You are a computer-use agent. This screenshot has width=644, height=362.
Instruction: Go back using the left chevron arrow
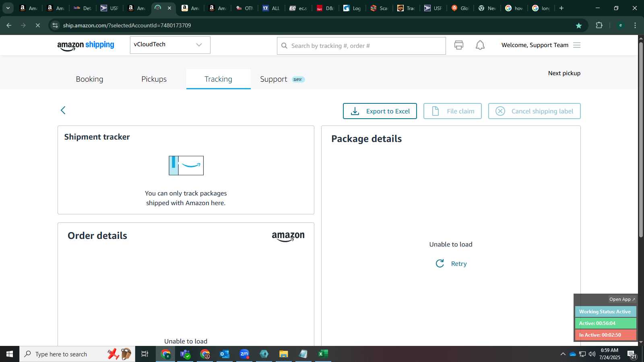point(63,110)
